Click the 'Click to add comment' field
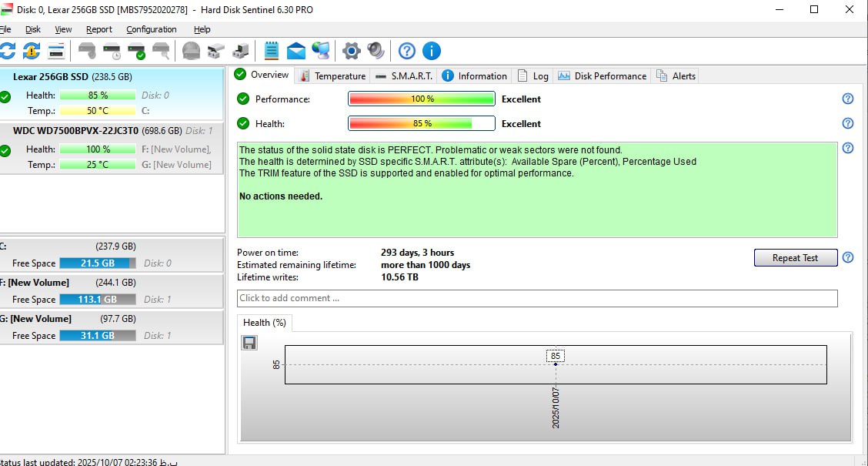Screen dimensions: 868x466 click(537, 298)
